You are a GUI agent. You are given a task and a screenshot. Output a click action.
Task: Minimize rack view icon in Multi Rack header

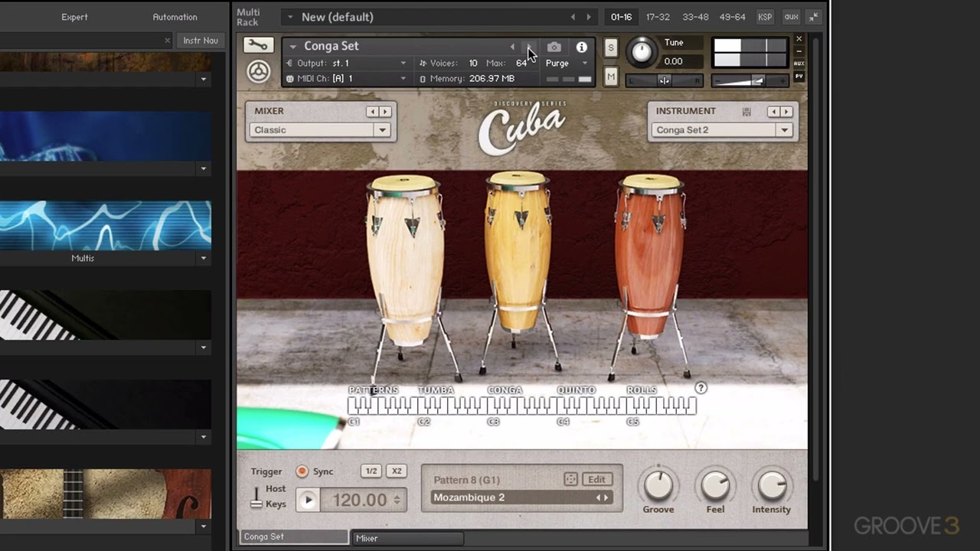click(x=813, y=17)
